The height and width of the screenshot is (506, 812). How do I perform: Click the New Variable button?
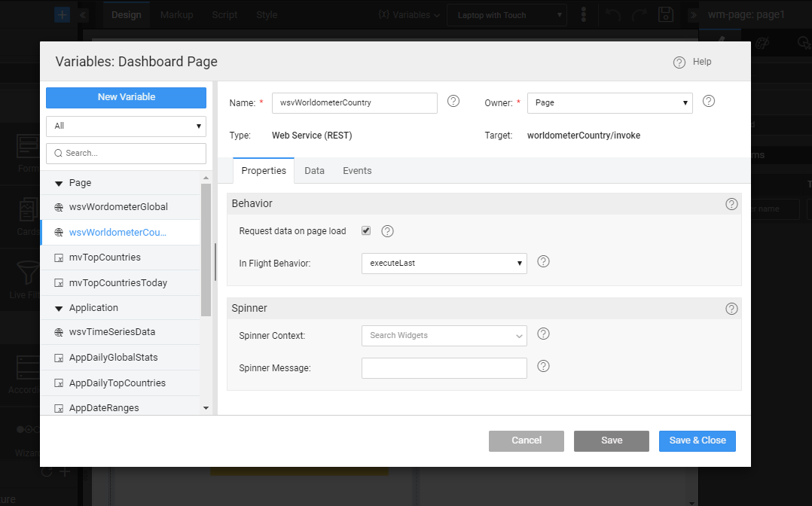point(126,97)
